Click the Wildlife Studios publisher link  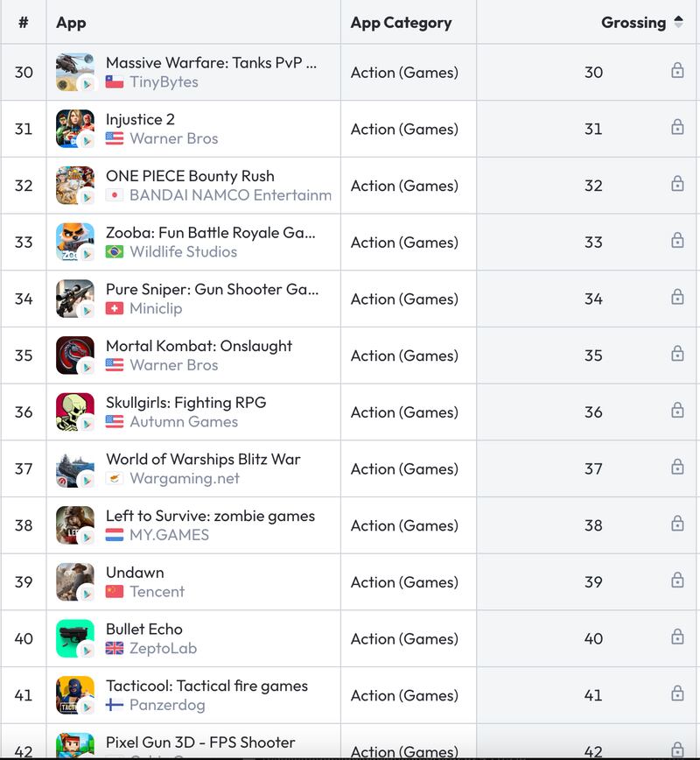tap(183, 252)
